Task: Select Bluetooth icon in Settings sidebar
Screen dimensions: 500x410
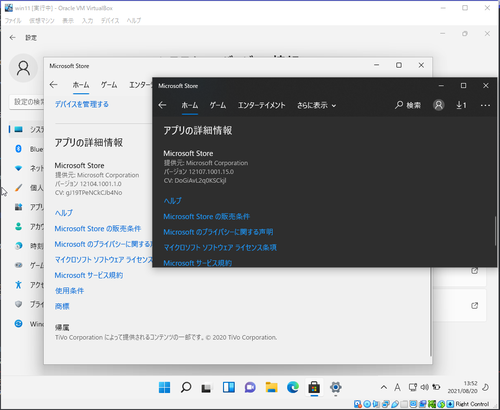Action: click(19, 149)
